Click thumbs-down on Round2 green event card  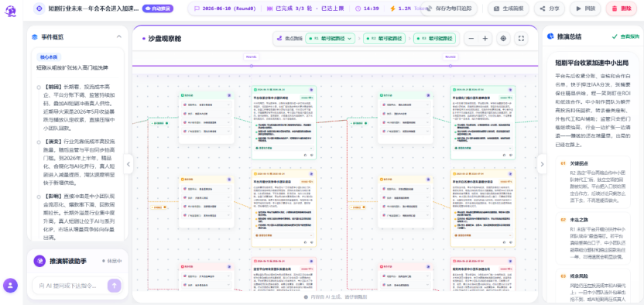click(x=510, y=155)
